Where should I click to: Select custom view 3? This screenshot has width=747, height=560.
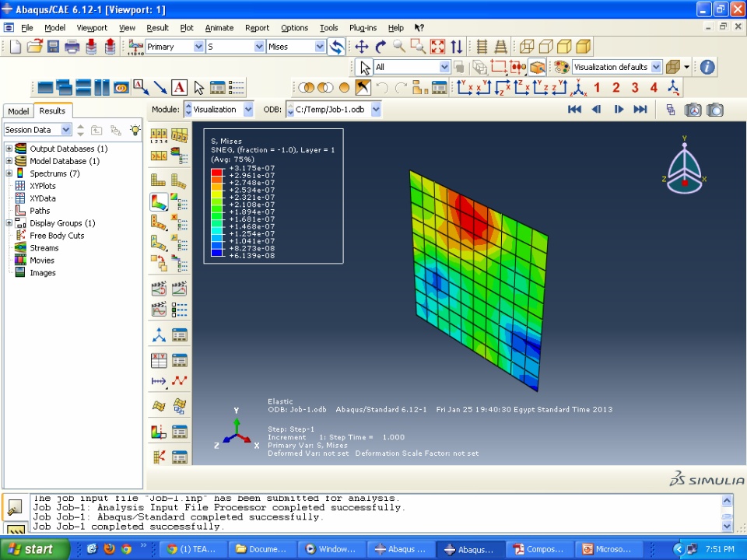tap(635, 88)
